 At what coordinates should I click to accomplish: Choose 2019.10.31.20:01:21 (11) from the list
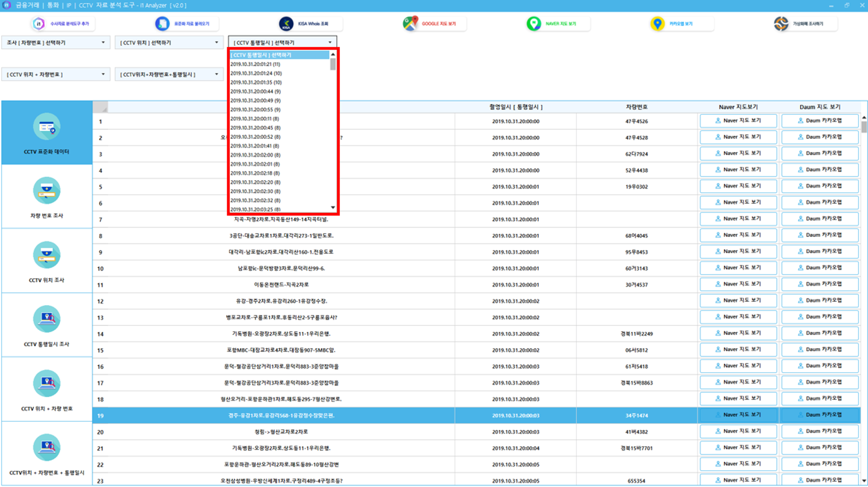[x=279, y=64]
